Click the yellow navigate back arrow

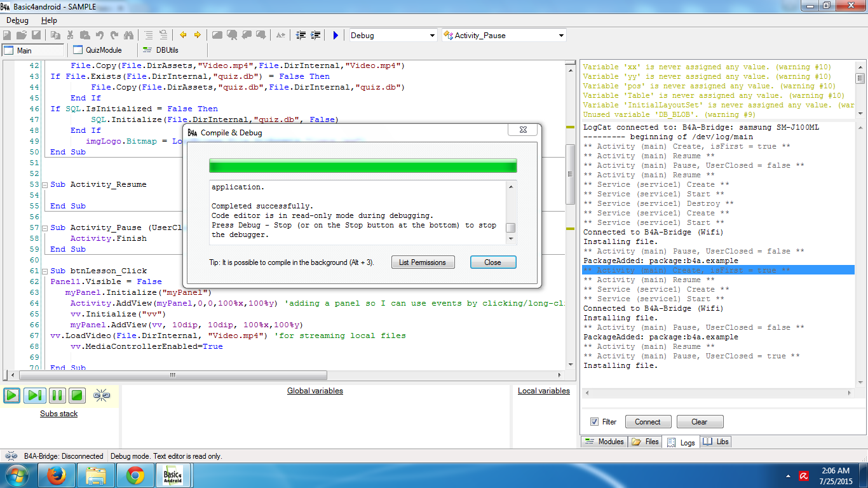[x=183, y=36]
